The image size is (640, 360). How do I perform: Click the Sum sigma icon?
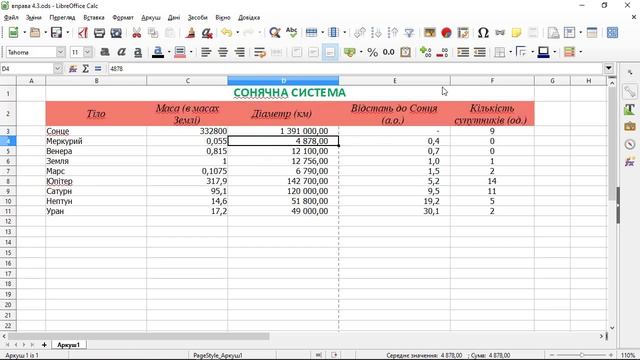click(x=85, y=69)
